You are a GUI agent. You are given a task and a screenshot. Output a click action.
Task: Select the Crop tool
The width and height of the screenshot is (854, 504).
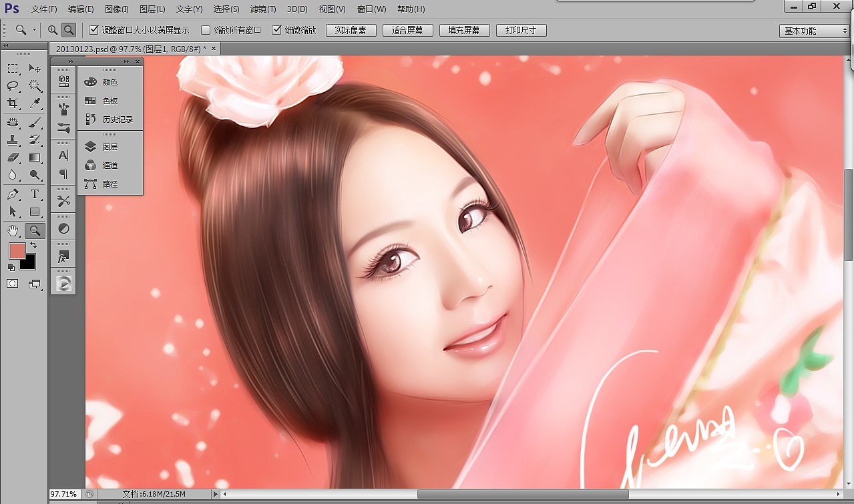13,103
